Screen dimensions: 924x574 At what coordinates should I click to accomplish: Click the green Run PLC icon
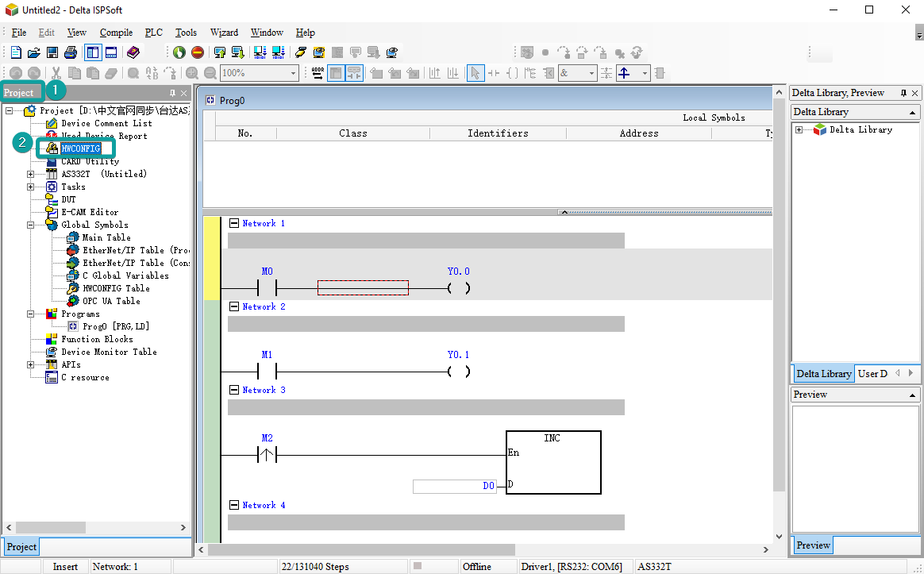coord(179,52)
